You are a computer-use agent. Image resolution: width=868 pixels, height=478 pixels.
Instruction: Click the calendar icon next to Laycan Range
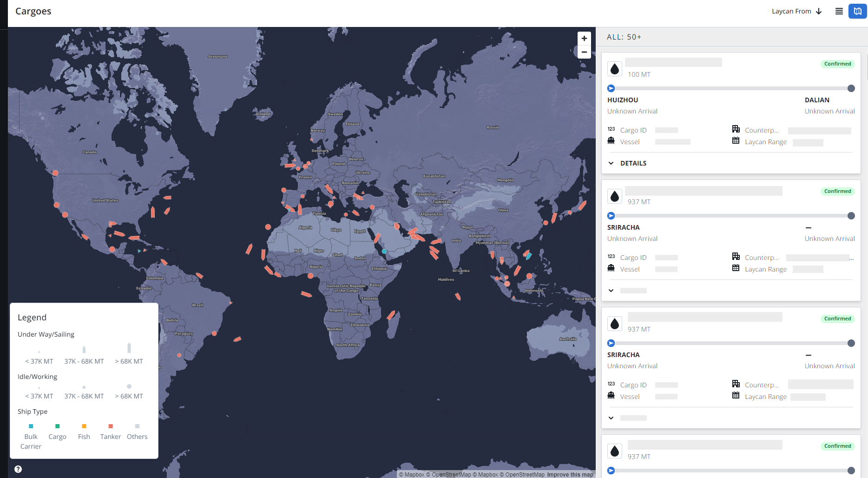pos(736,141)
